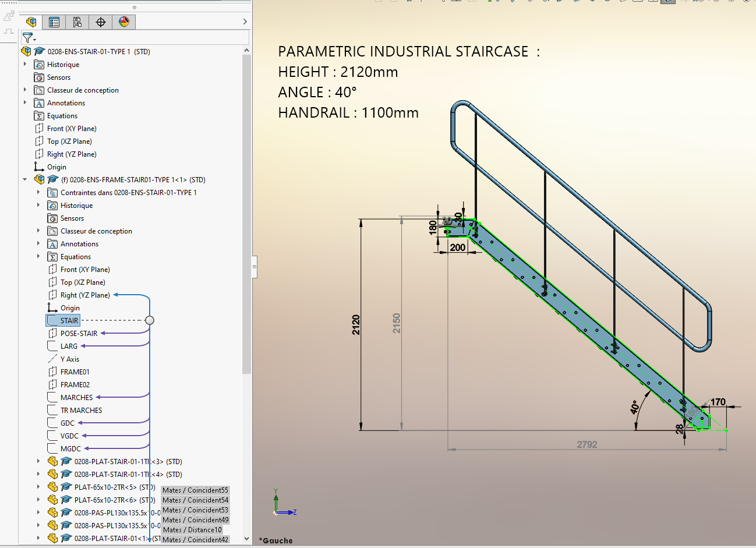The image size is (756, 548).
Task: Select the MARCHES sketch icon
Action: (52, 398)
